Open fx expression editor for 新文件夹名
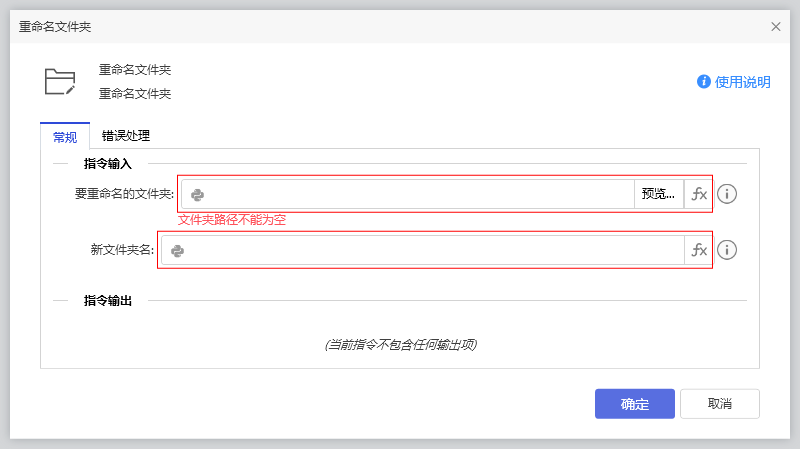 point(699,250)
